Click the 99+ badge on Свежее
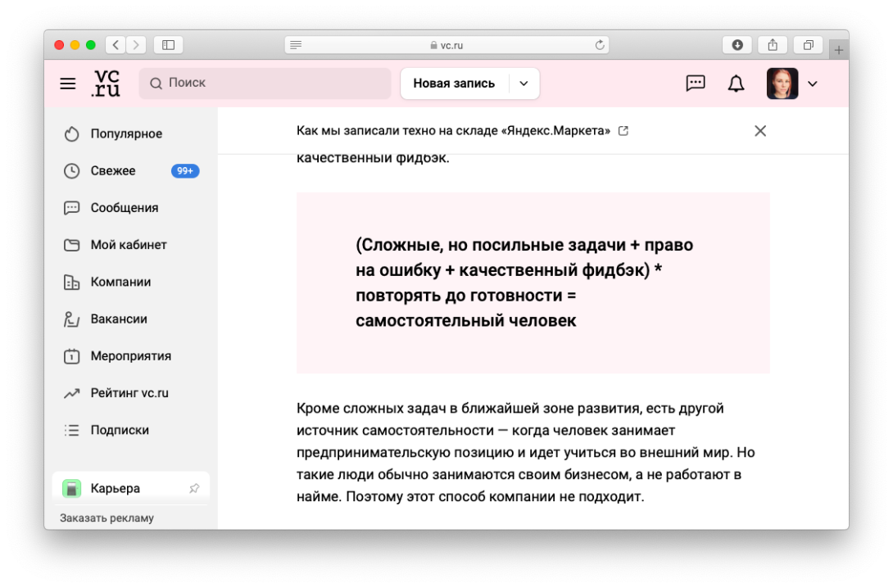893x588 pixels. (x=185, y=171)
